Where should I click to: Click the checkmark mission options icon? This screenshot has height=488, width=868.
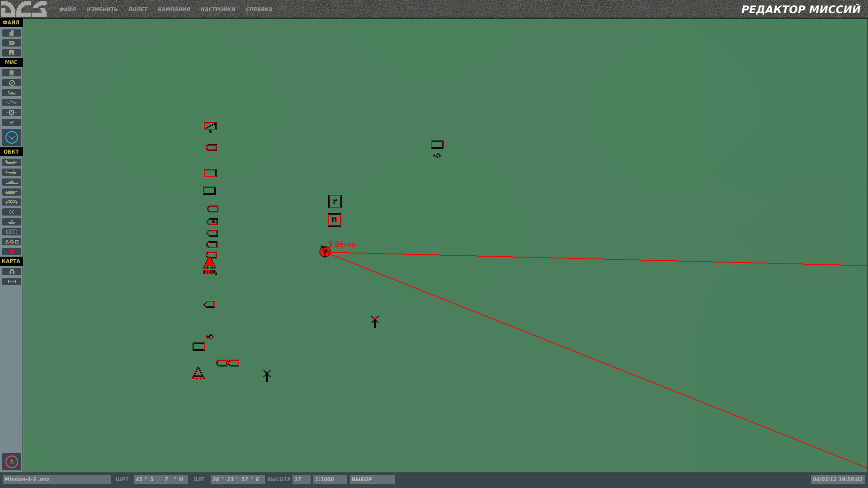click(12, 122)
